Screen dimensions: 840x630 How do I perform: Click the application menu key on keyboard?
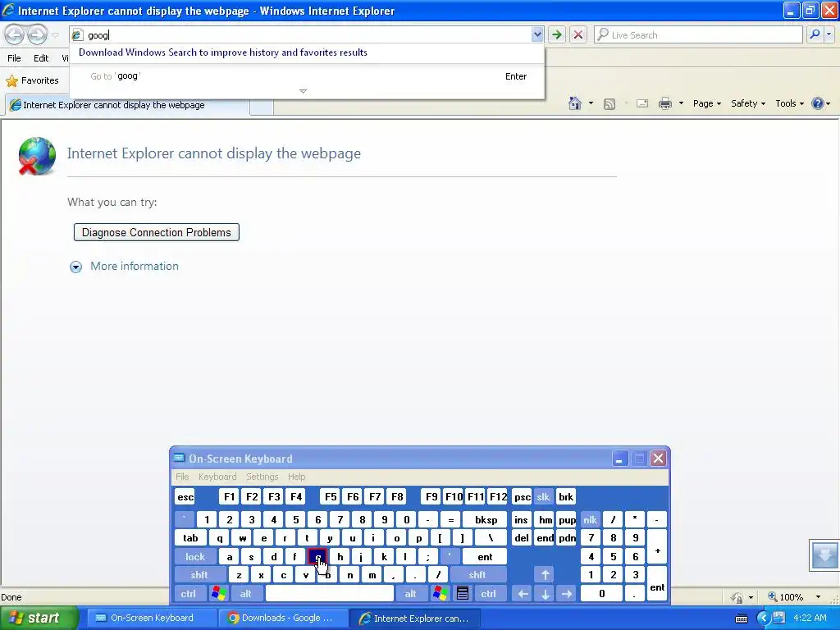tap(463, 594)
